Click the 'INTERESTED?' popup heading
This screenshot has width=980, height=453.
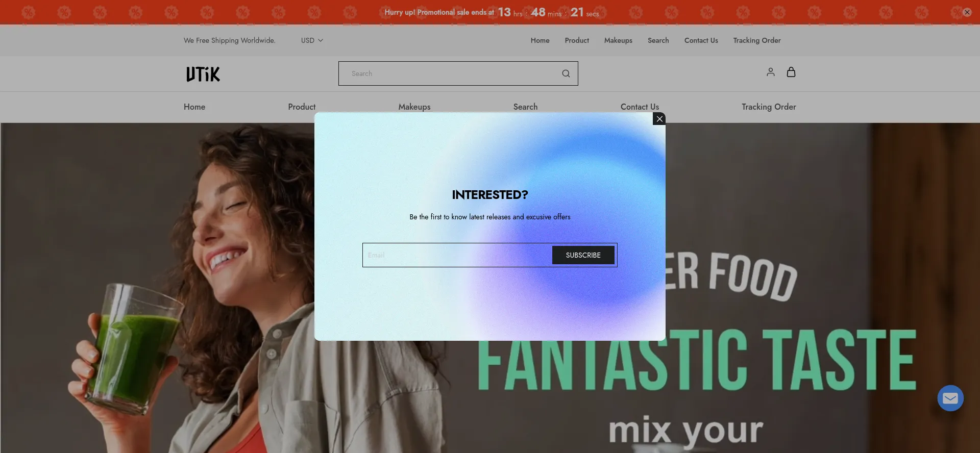point(490,195)
